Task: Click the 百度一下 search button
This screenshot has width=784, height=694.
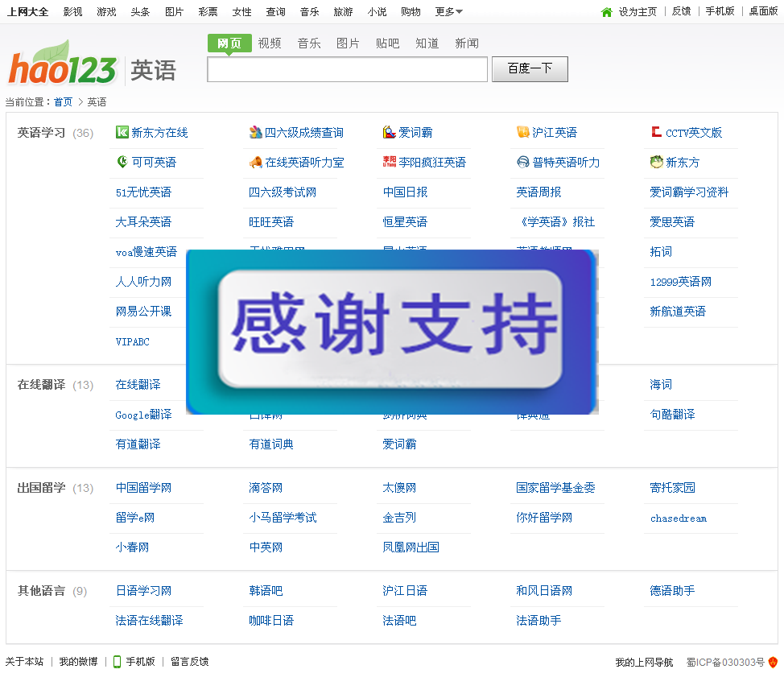Action: 530,69
